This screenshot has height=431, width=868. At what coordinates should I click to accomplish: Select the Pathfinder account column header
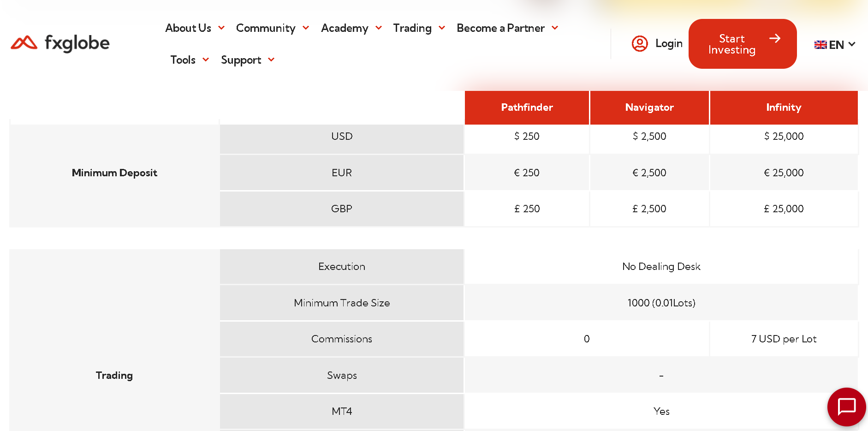[x=527, y=108]
